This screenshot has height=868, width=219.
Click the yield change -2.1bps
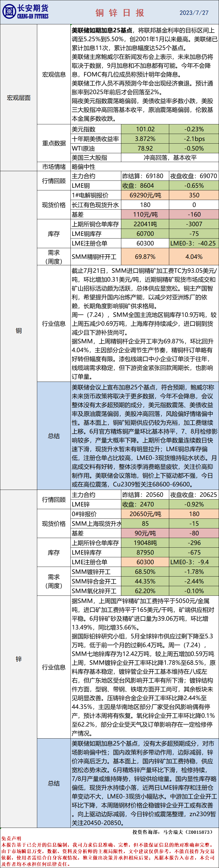(194, 139)
